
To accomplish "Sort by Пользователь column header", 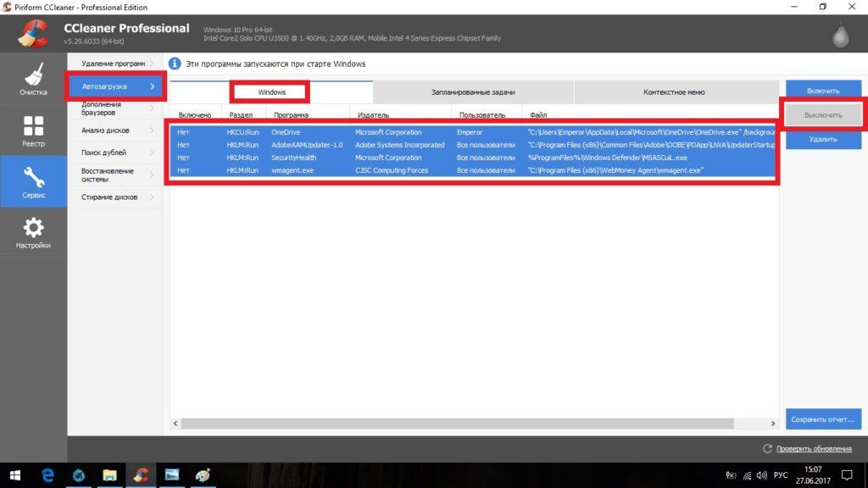I will tap(482, 115).
